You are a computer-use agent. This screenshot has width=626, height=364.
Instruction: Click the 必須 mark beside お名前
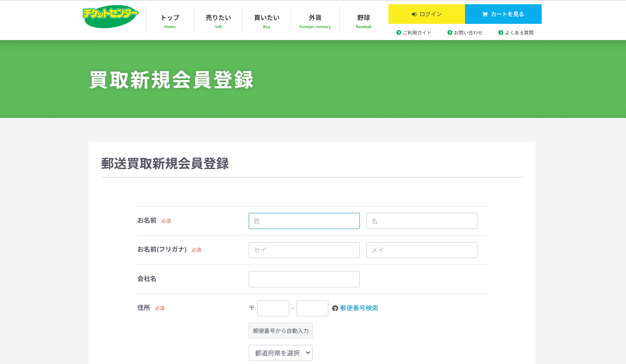166,221
